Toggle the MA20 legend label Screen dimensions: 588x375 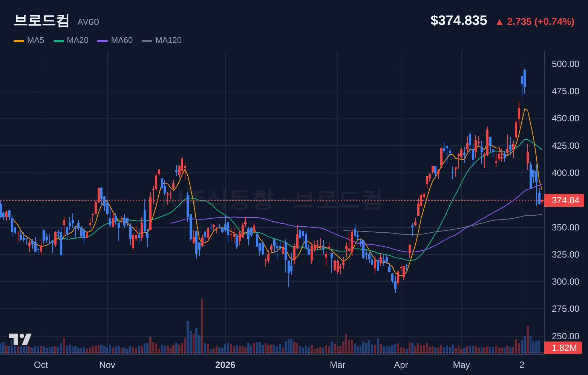(78, 40)
